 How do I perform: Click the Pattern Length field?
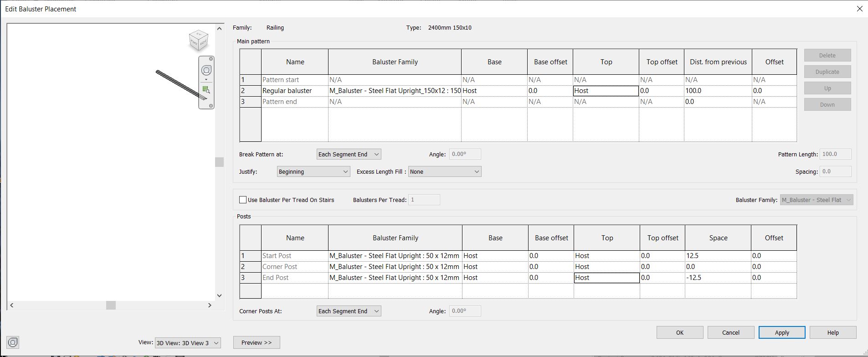point(836,154)
